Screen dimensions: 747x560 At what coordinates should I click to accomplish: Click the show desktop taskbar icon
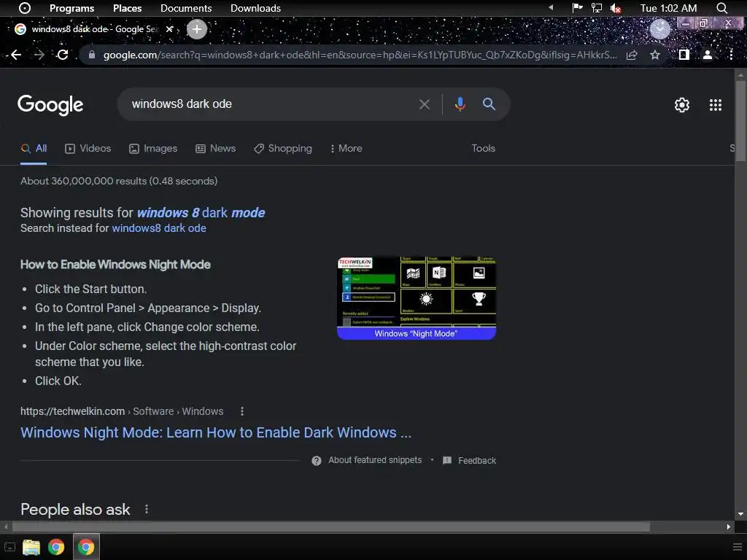[9, 547]
